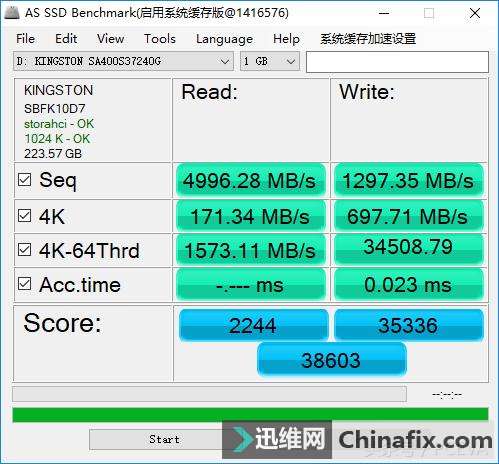Viewport: 499px width, 464px height.
Task: Click the empty text field beside size dropdown
Action: click(397, 62)
